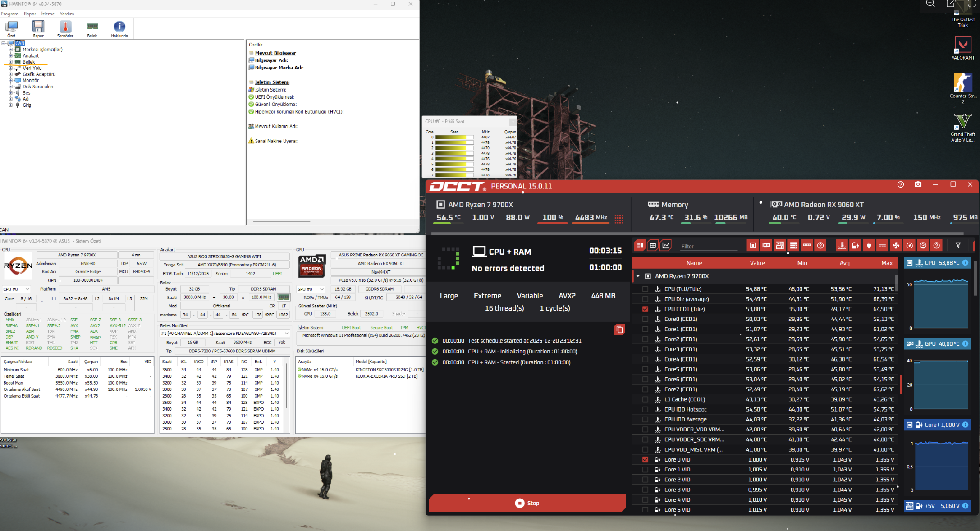This screenshot has height=531, width=980.
Task: Check the Core 3 VID checkbox
Action: tap(645, 490)
